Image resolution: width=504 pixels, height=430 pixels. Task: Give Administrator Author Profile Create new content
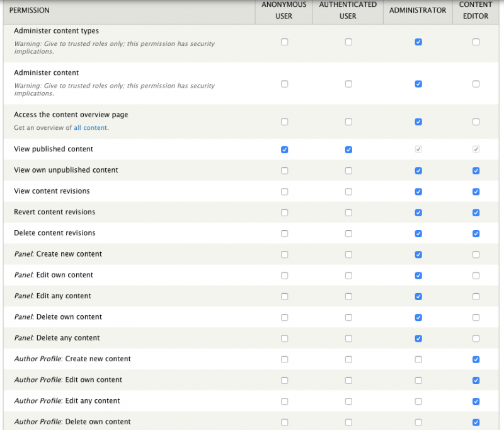(x=418, y=359)
